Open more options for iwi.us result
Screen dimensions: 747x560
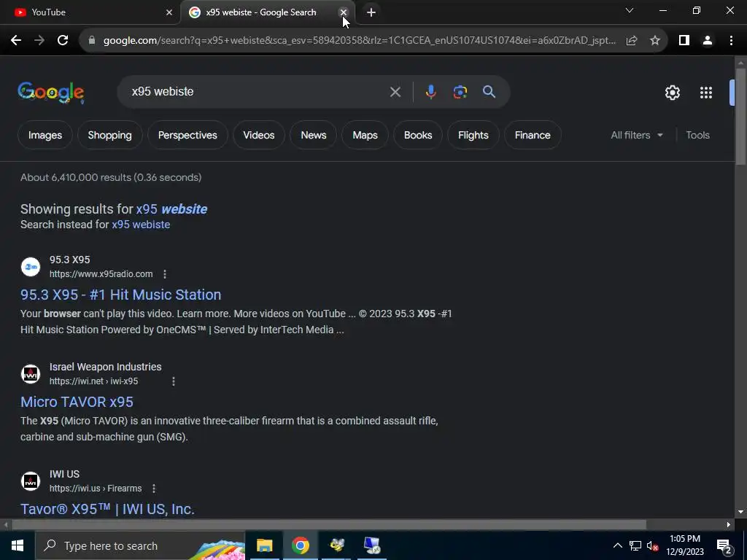pos(154,489)
